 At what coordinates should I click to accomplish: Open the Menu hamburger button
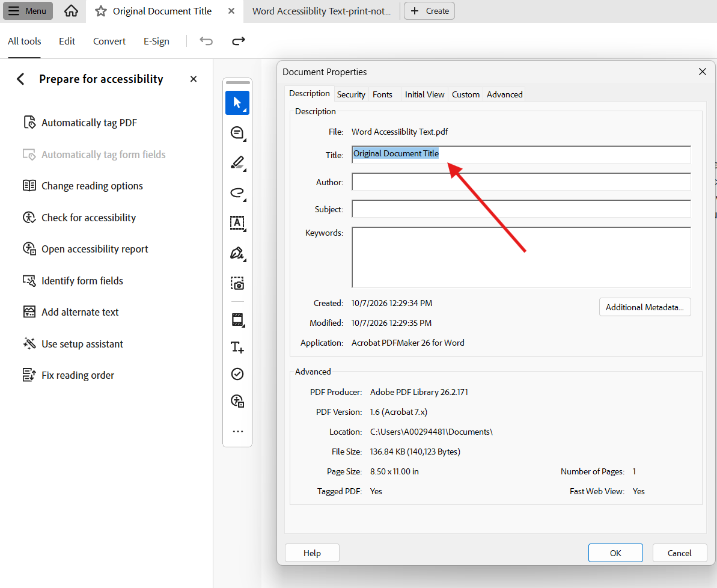click(x=28, y=11)
